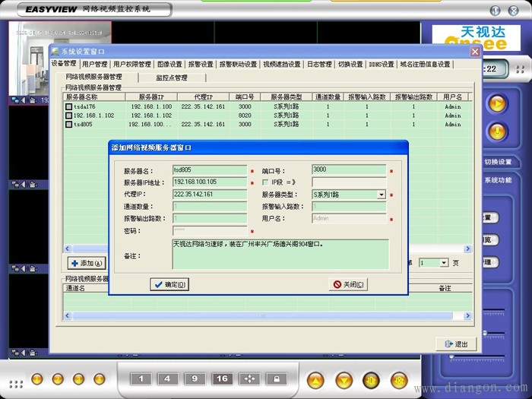Screen dimensions: 532x399
Task: Open the DDNS设置 tab
Action: pyautogui.click(x=382, y=64)
